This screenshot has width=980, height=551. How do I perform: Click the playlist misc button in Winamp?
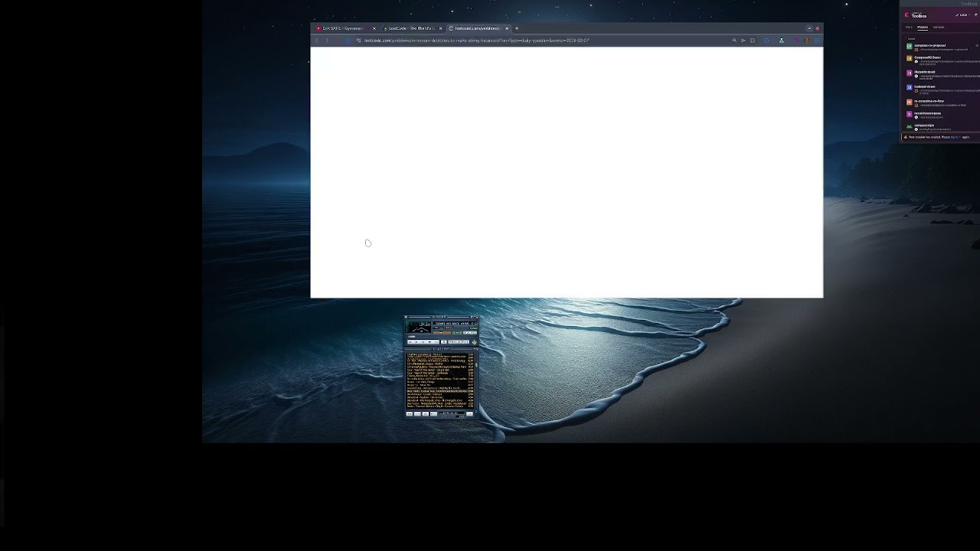pyautogui.click(x=433, y=414)
